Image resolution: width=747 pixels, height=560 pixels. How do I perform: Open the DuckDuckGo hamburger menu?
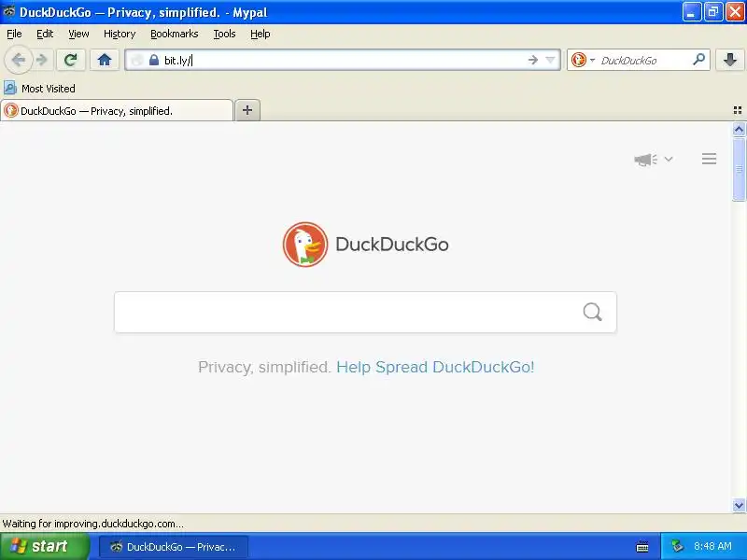[709, 159]
